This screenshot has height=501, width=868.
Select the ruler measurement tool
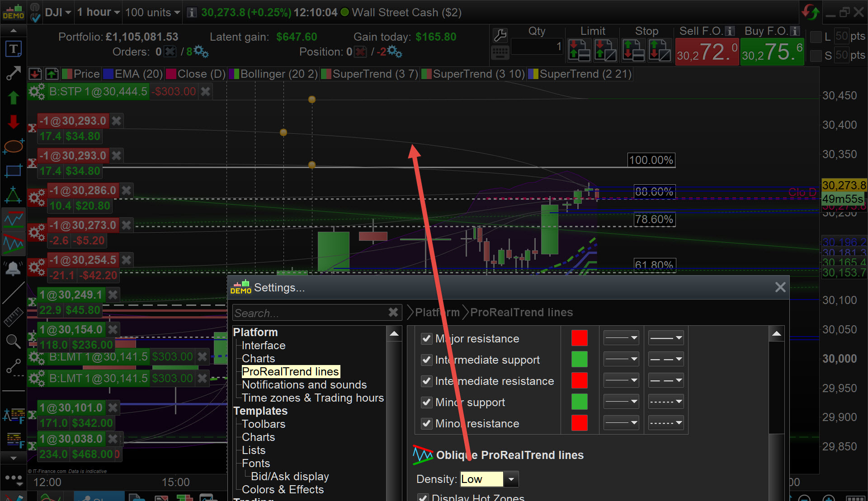click(13, 317)
